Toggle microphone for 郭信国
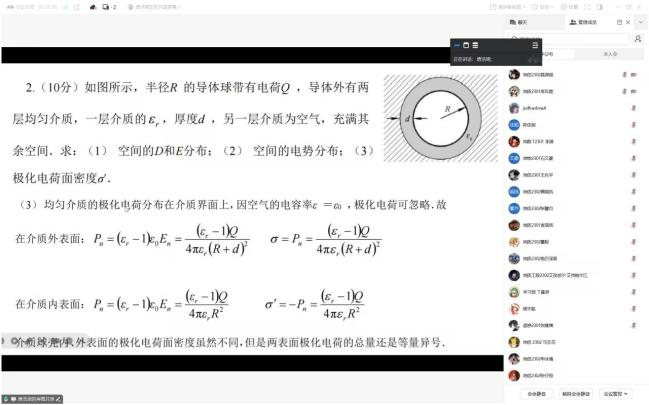Image resolution: width=649 pixels, height=405 pixels. tap(633, 124)
